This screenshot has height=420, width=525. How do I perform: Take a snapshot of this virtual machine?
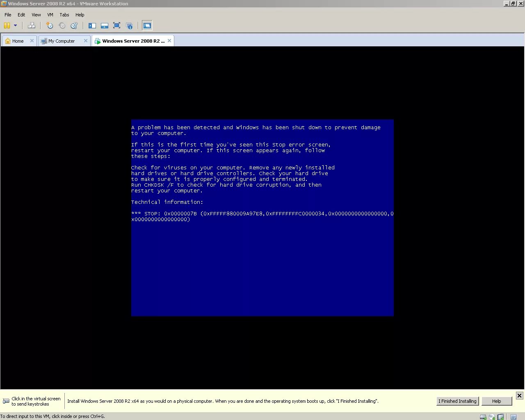point(50,25)
